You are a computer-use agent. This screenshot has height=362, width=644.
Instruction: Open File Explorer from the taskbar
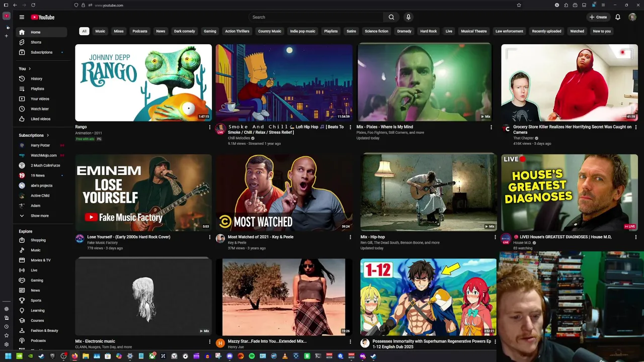point(86,356)
